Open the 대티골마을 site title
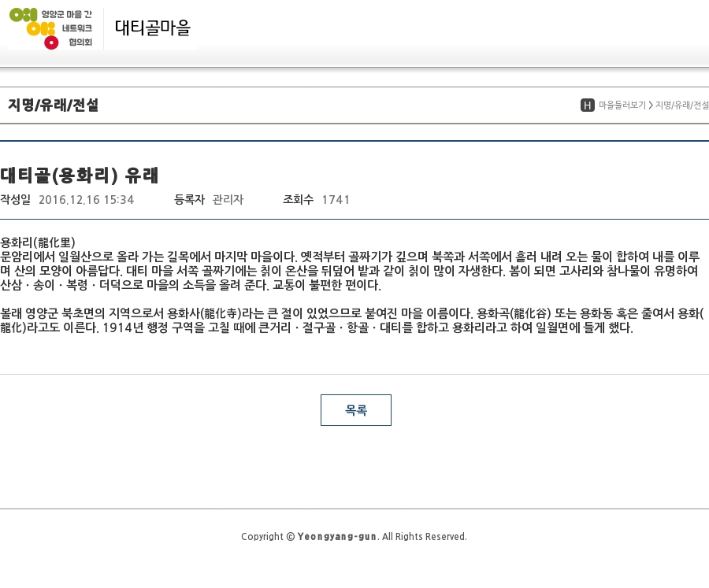 [x=152, y=28]
